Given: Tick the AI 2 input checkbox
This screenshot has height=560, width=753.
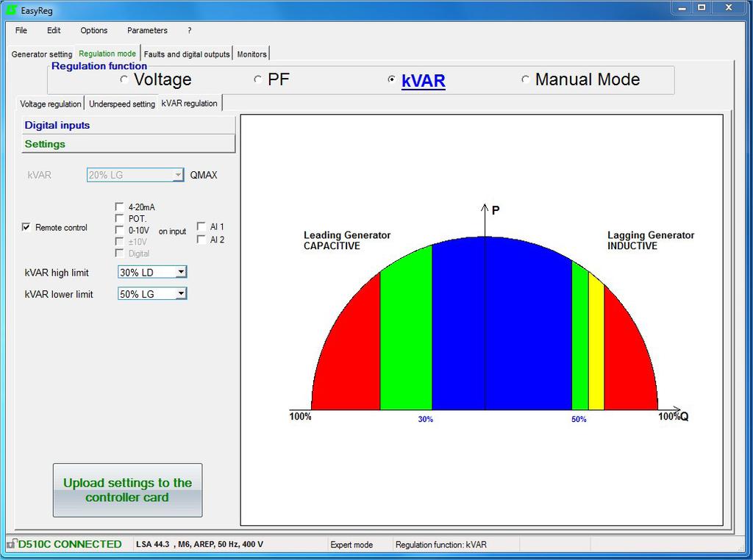Looking at the screenshot, I should (x=201, y=239).
